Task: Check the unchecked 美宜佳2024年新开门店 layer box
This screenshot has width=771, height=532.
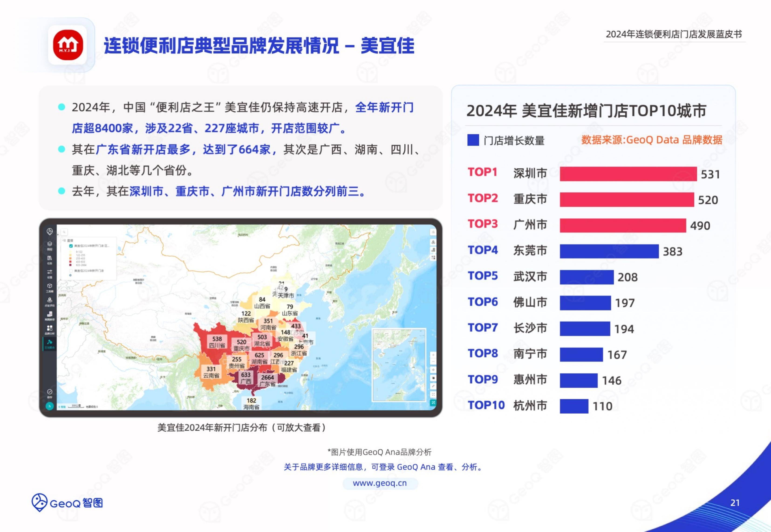Action: coord(71,271)
